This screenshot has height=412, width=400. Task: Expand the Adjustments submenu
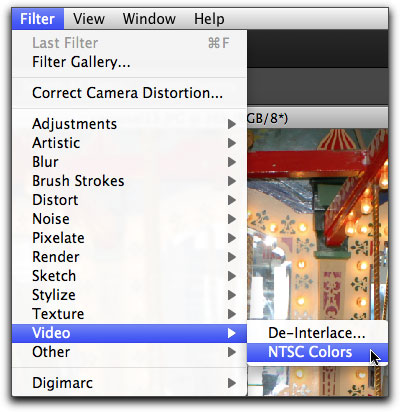tap(129, 124)
